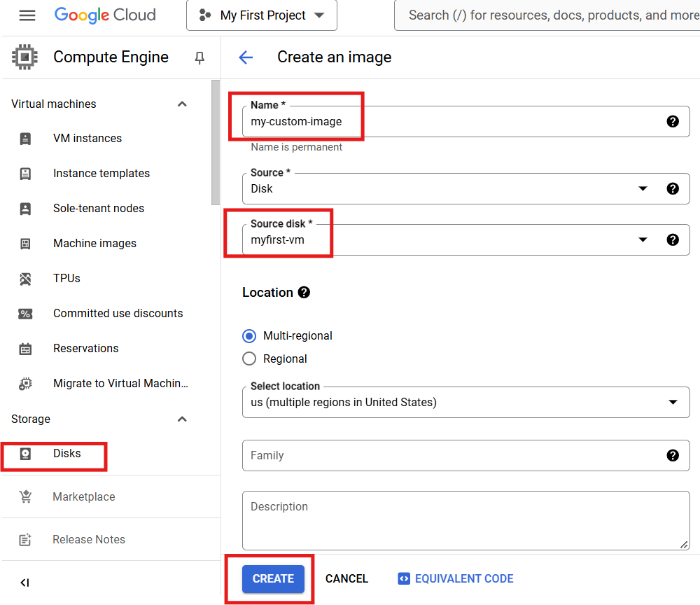
Task: Expand the Select location dropdown
Action: (x=673, y=402)
